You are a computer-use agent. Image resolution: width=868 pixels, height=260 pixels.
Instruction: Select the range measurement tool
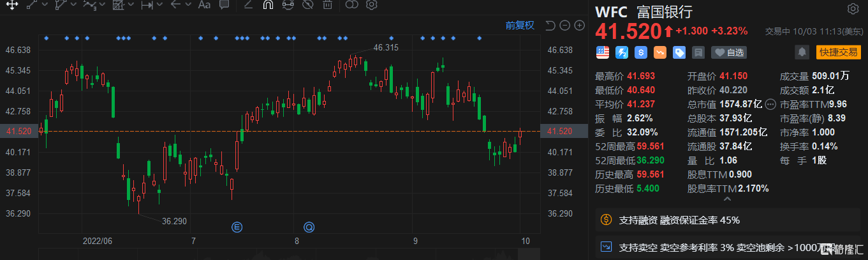[x=147, y=5]
